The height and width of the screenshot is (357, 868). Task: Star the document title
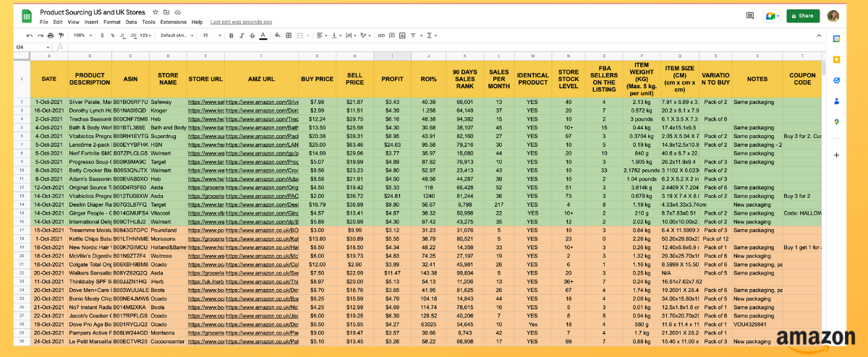155,13
